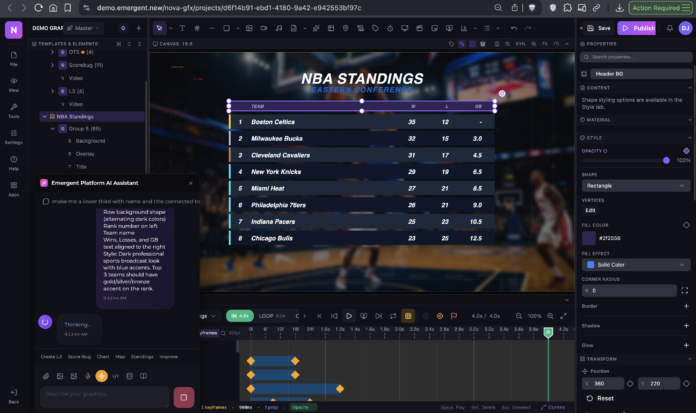
Task: Click the Publish button
Action: point(639,28)
